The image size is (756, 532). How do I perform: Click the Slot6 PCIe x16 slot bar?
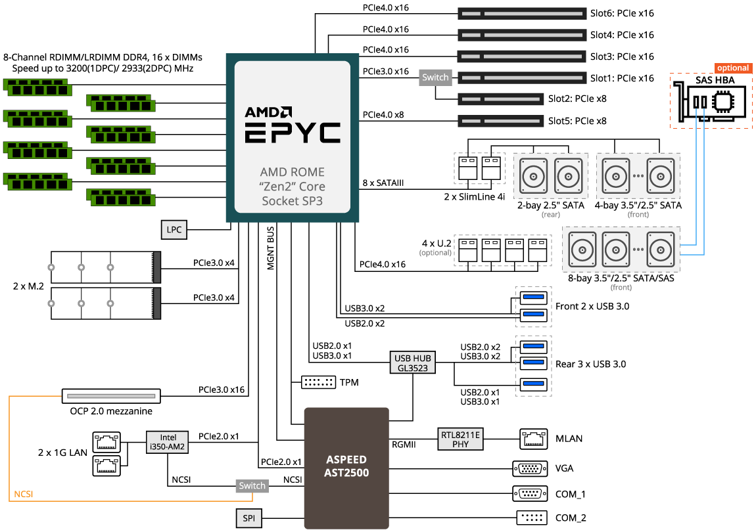click(x=521, y=13)
